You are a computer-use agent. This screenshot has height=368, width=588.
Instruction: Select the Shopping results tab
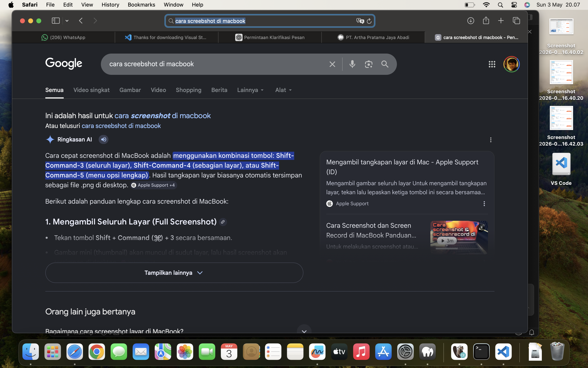189,90
